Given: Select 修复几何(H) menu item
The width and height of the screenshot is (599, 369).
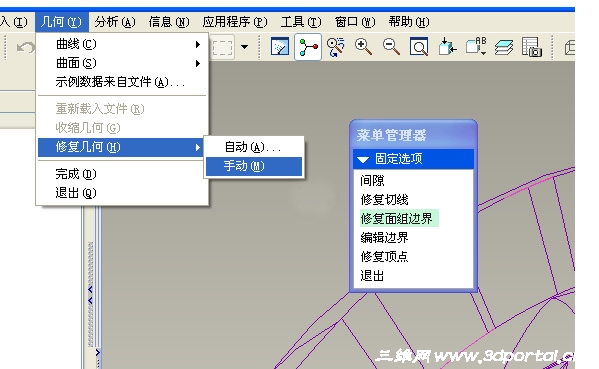Looking at the screenshot, I should [120, 147].
